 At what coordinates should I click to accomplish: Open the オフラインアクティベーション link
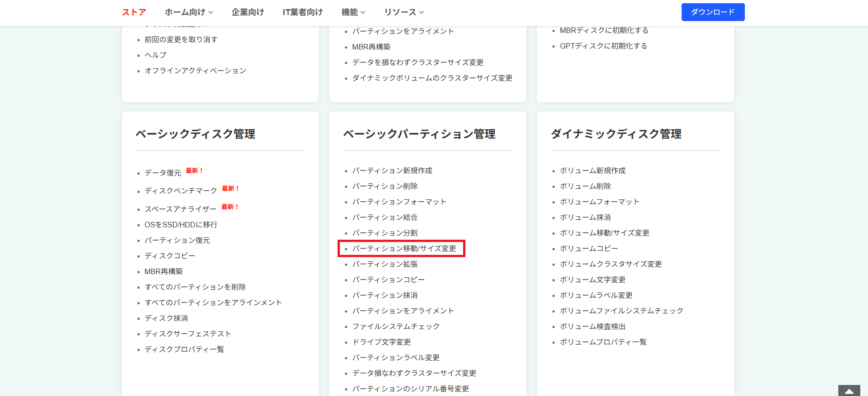pos(195,71)
